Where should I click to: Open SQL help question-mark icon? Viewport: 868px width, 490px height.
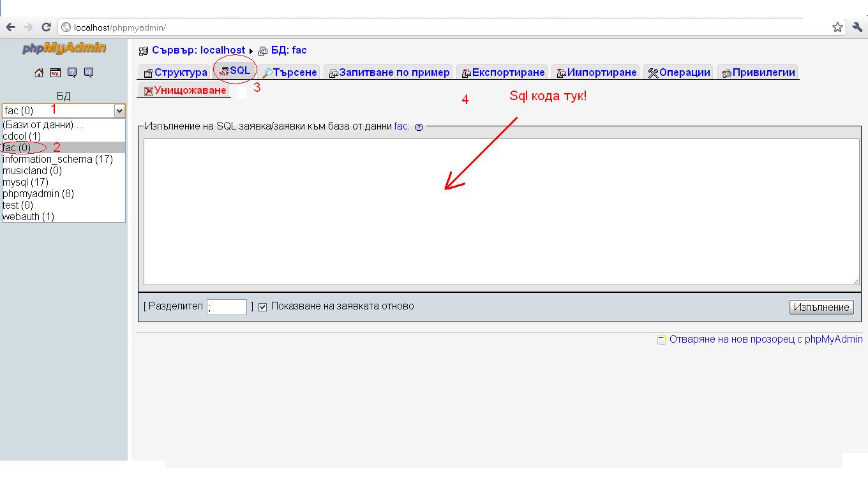419,127
